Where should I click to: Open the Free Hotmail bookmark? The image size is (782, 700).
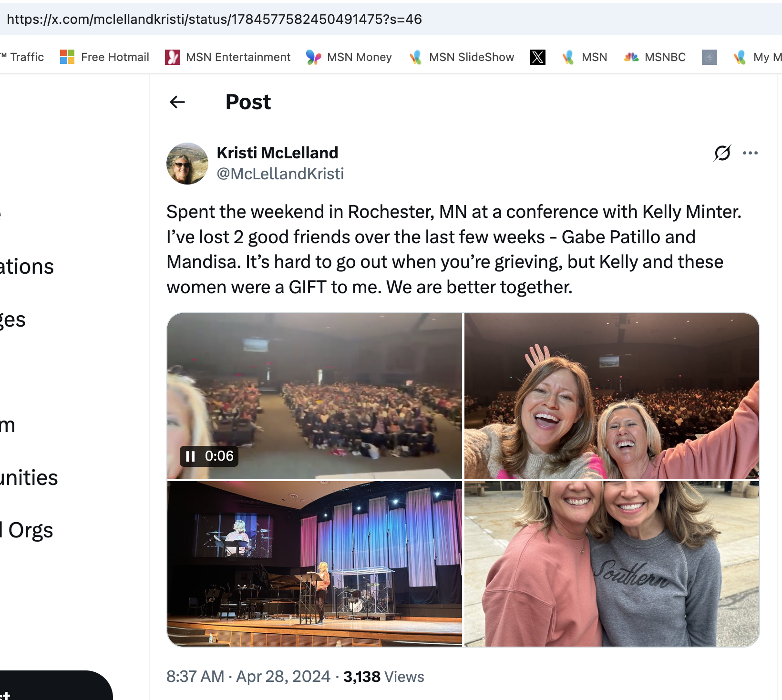104,57
